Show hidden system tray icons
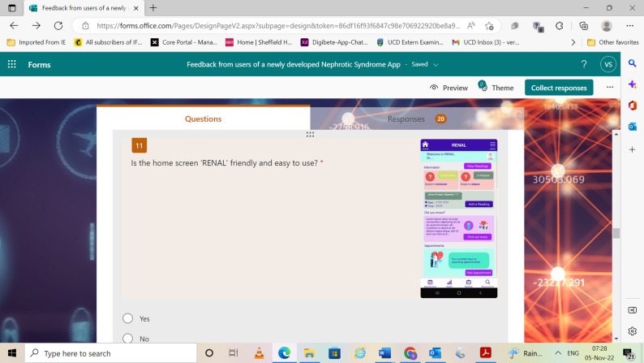Image resolution: width=644 pixels, height=363 pixels. [558, 352]
